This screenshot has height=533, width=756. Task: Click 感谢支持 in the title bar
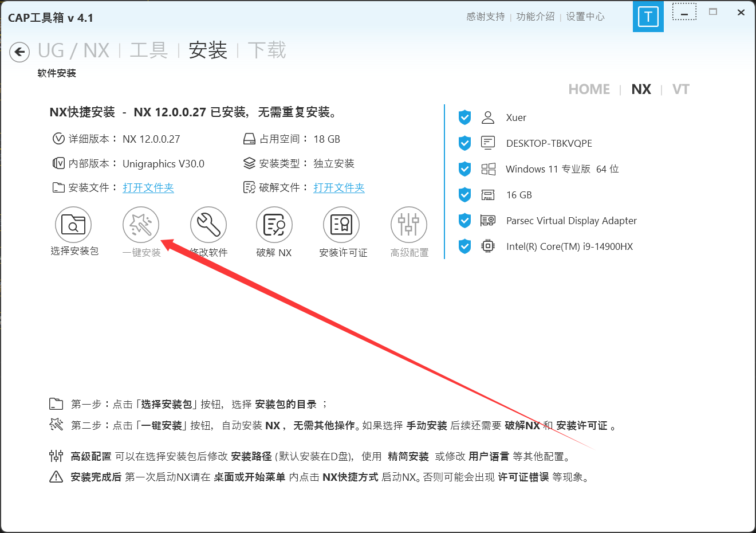[x=485, y=17]
